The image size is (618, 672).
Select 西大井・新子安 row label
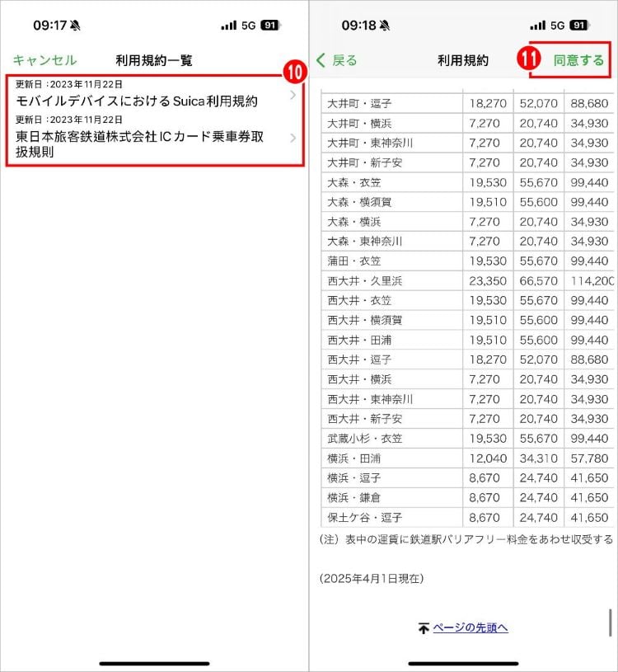[x=364, y=419]
